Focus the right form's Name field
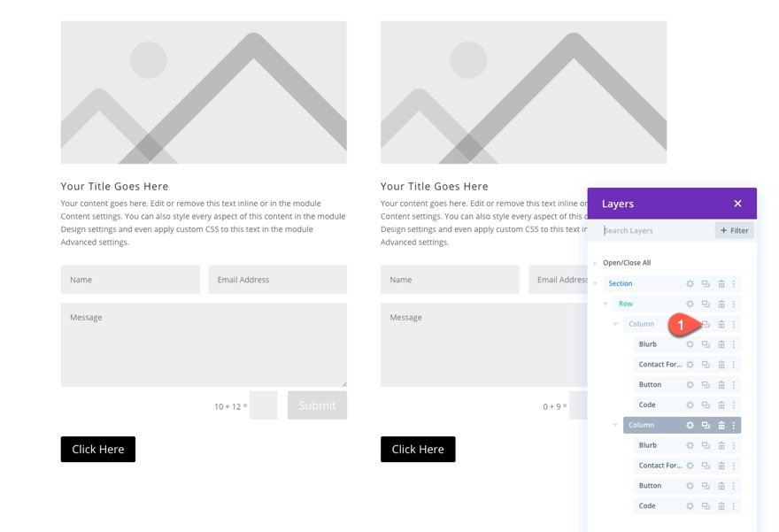The height and width of the screenshot is (532, 779). (x=450, y=280)
